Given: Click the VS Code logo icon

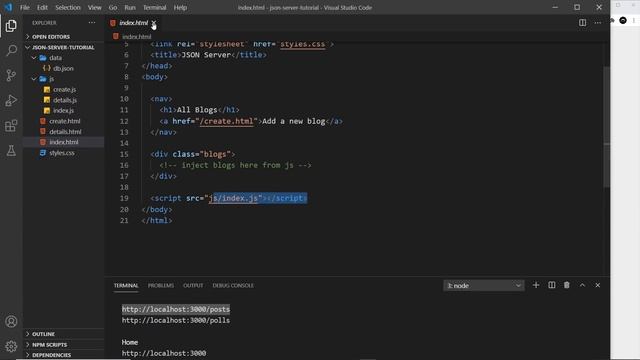Looking at the screenshot, I should (8, 7).
